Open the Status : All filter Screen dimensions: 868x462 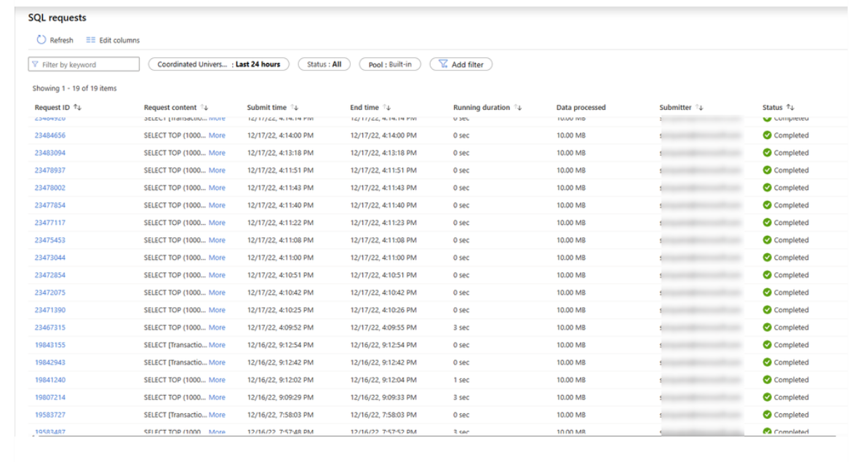tap(324, 64)
